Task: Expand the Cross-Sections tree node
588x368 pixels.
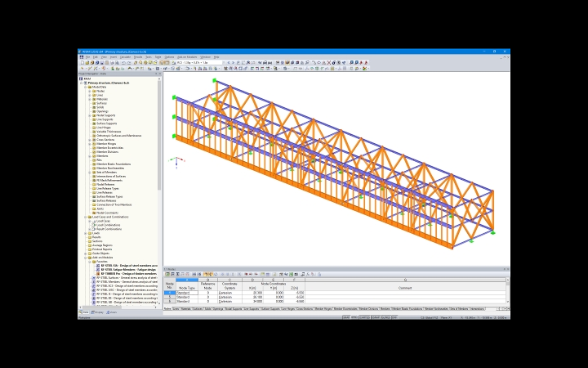Action: click(x=90, y=140)
